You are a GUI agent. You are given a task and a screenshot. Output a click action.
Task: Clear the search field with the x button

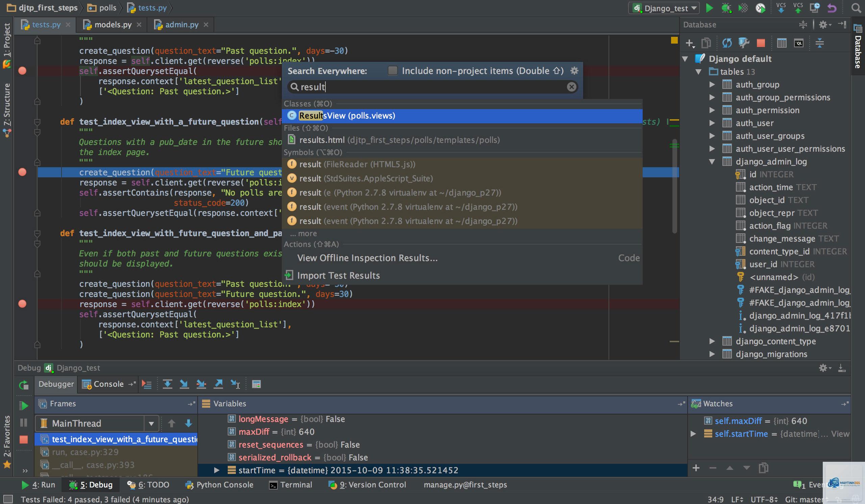point(571,87)
